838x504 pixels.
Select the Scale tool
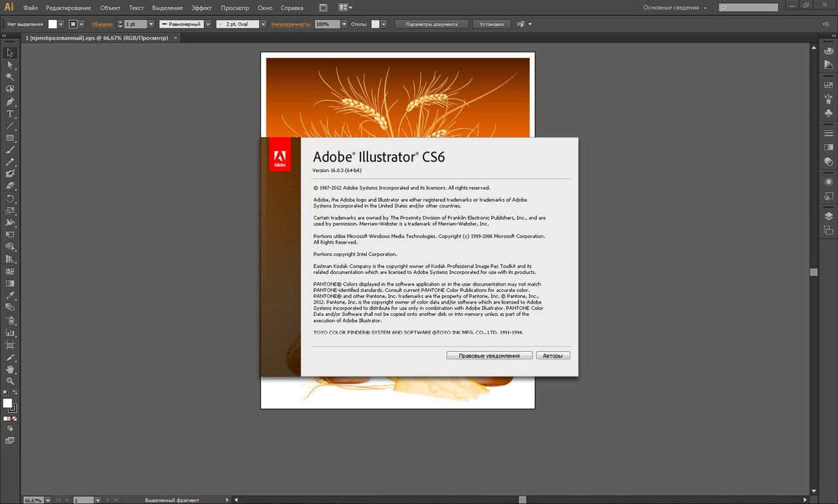click(10, 211)
